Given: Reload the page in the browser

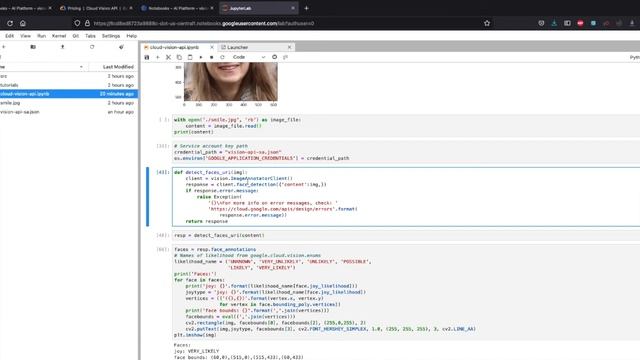Looking at the screenshot, I should click(x=10, y=23).
